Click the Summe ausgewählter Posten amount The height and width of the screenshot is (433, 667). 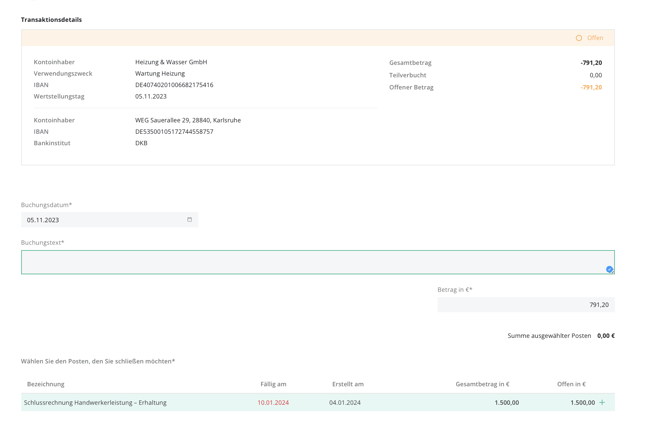click(x=606, y=336)
